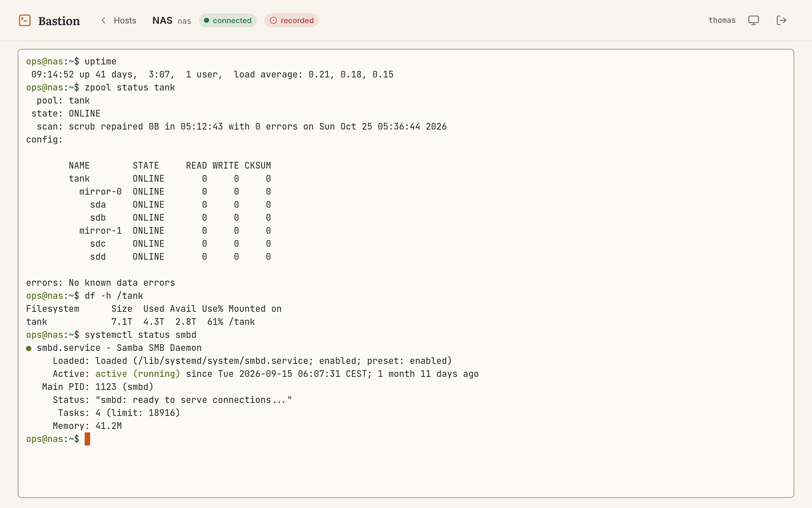Click 'Main PID: 1123 (smbd)' line
Image resolution: width=812 pixels, height=508 pixels.
click(x=98, y=387)
